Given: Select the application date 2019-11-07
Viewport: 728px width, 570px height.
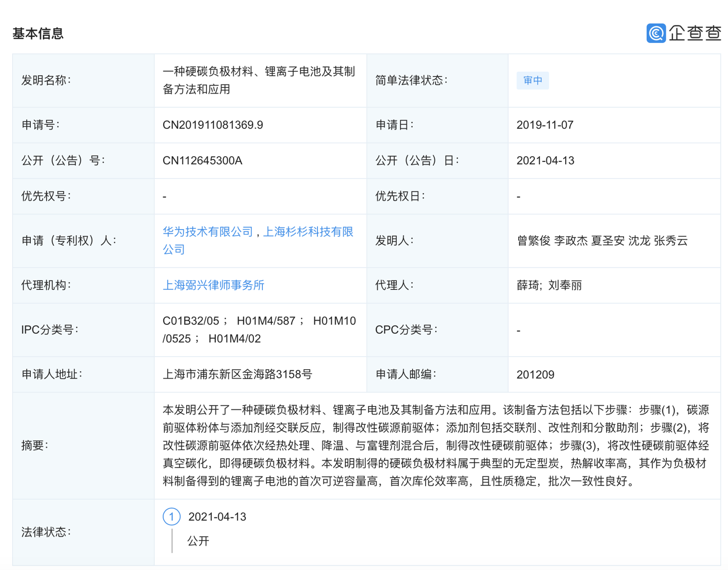Looking at the screenshot, I should pyautogui.click(x=545, y=124).
